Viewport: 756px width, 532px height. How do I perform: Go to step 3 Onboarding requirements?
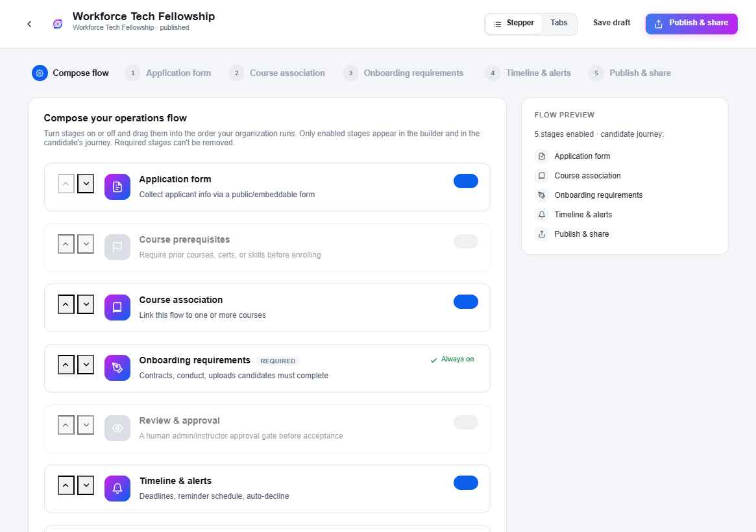[404, 73]
